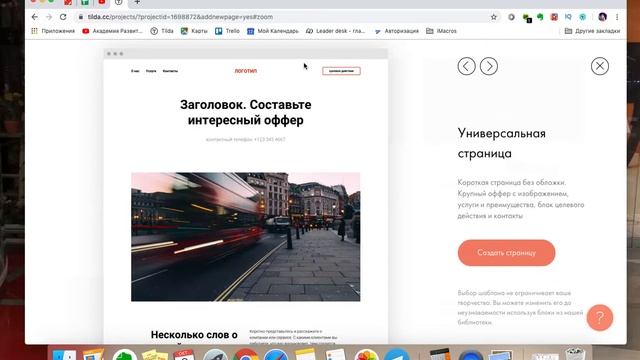The image size is (640, 360).
Task: Open the Карты bookmark
Action: 194,31
